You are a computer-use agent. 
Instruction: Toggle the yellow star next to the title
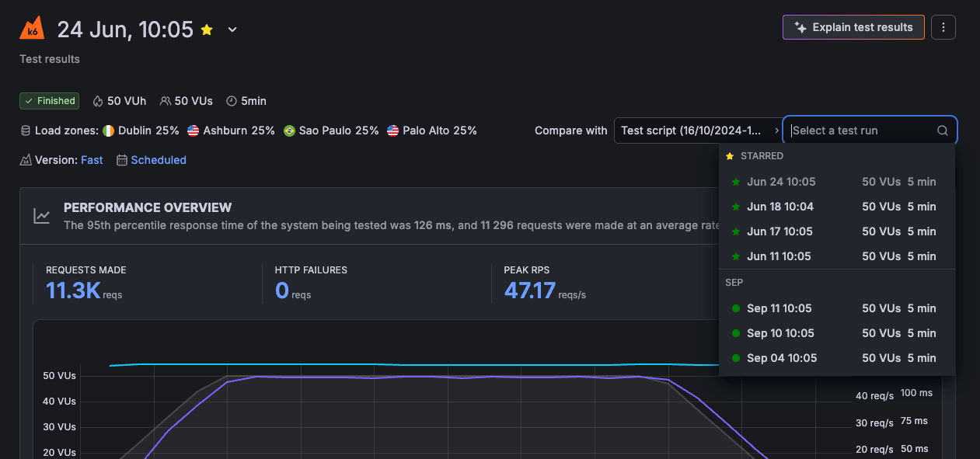coord(207,30)
